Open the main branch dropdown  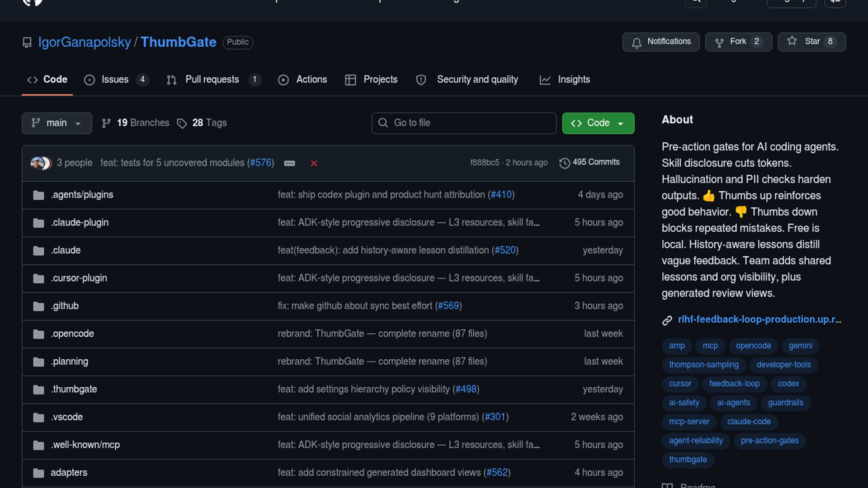pos(57,123)
